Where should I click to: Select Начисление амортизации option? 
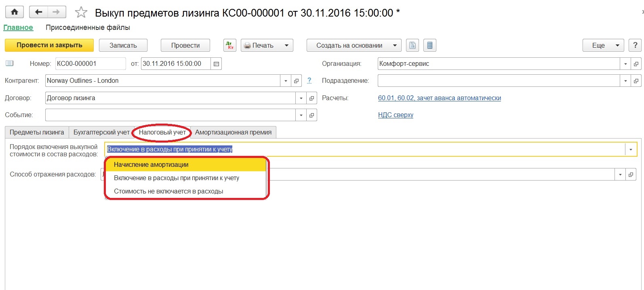[151, 165]
